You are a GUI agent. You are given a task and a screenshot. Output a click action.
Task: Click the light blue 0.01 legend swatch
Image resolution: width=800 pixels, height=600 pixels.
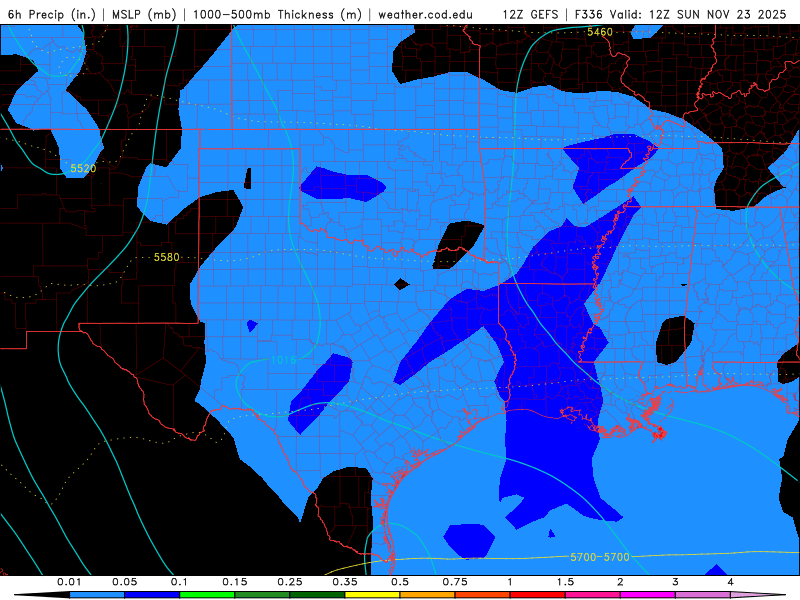(97, 595)
